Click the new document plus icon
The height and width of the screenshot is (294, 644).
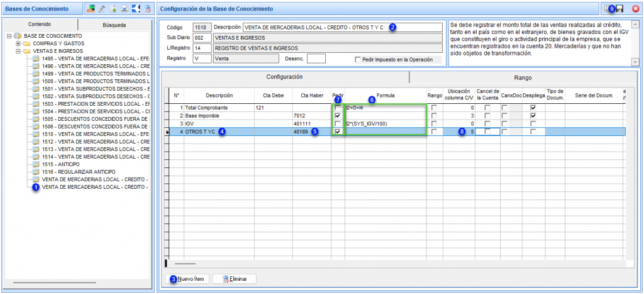point(114,8)
